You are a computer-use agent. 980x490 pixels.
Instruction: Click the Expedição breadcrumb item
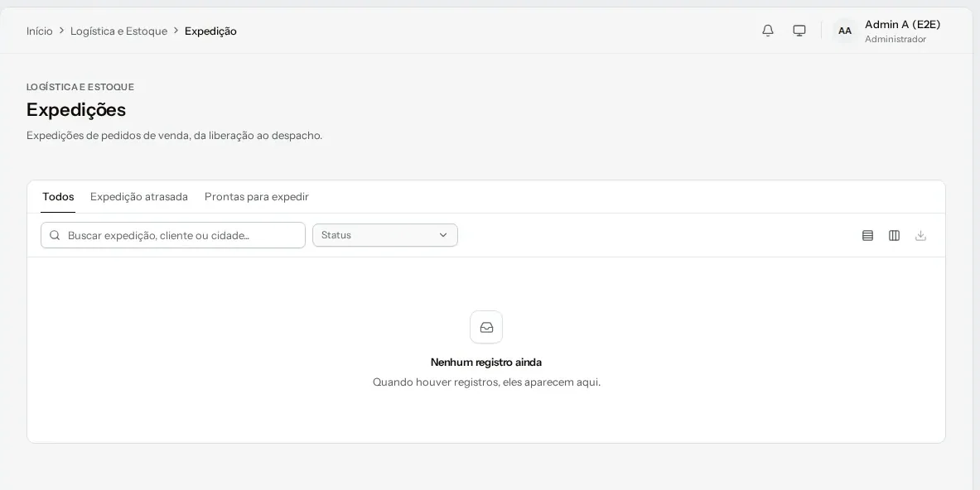[x=210, y=31]
